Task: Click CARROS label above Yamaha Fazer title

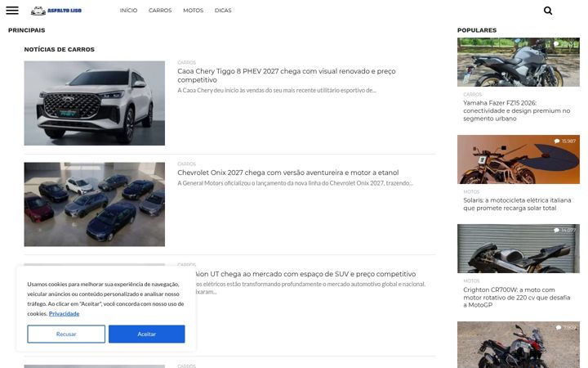Action: pos(473,94)
